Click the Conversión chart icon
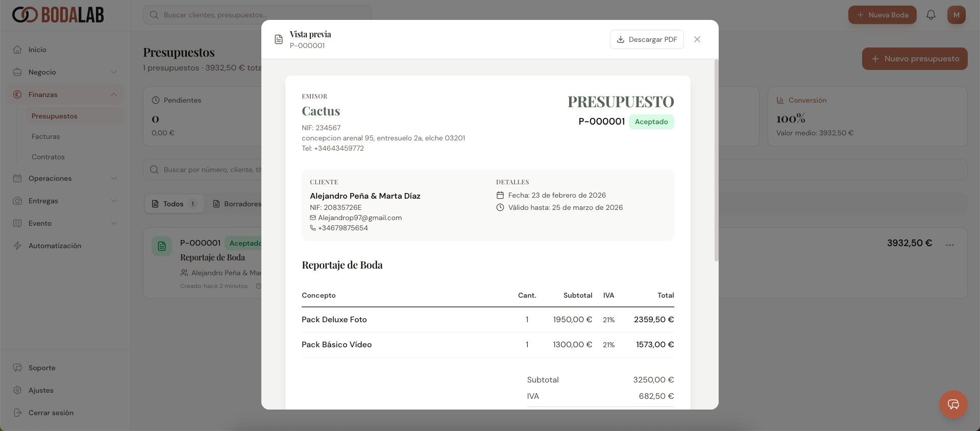The width and height of the screenshot is (980, 431). (x=780, y=100)
